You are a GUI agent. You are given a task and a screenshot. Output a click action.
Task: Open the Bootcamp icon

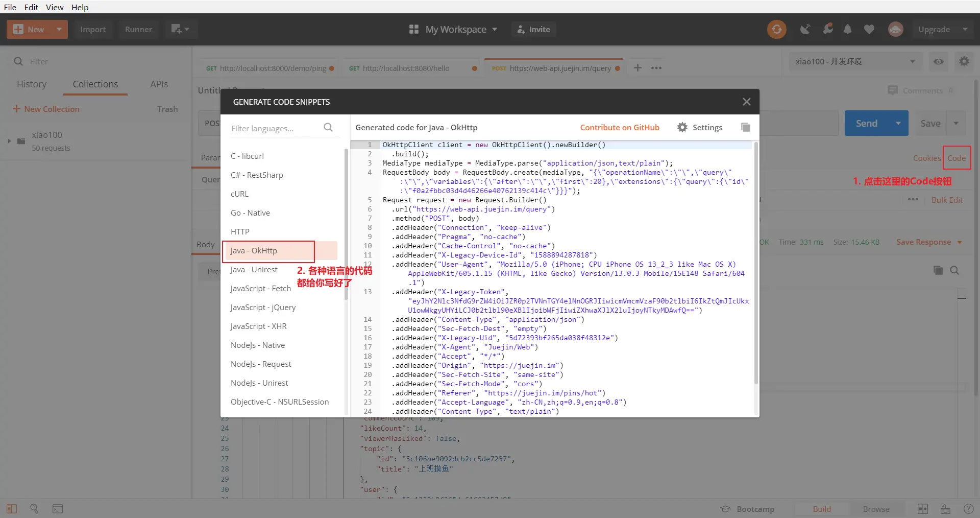(x=725, y=509)
